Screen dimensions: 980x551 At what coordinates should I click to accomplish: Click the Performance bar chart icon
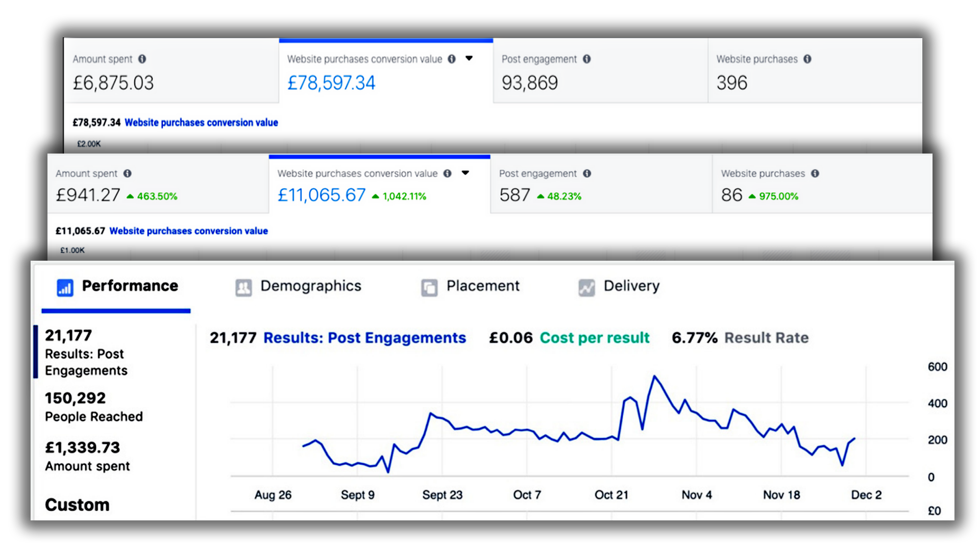tap(65, 288)
